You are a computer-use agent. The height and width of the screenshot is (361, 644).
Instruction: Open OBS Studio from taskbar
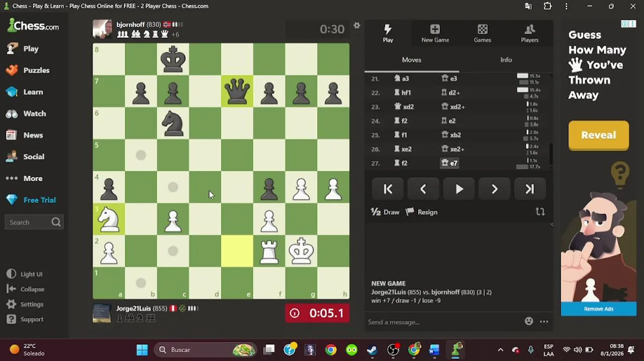393,349
